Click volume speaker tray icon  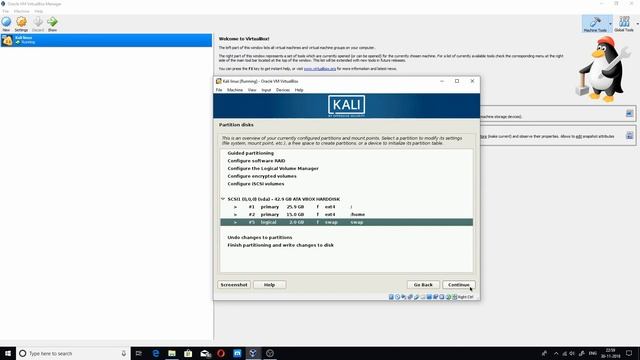pos(572,353)
